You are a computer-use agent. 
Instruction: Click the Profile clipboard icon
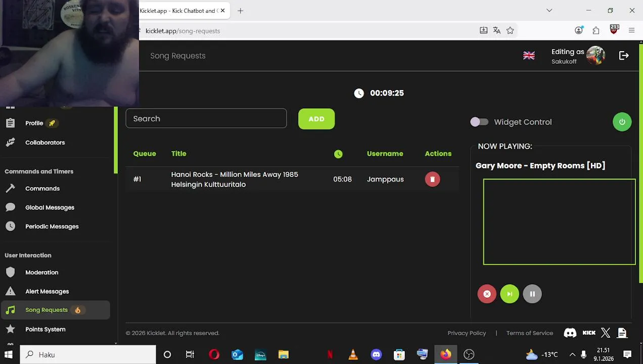(x=10, y=123)
